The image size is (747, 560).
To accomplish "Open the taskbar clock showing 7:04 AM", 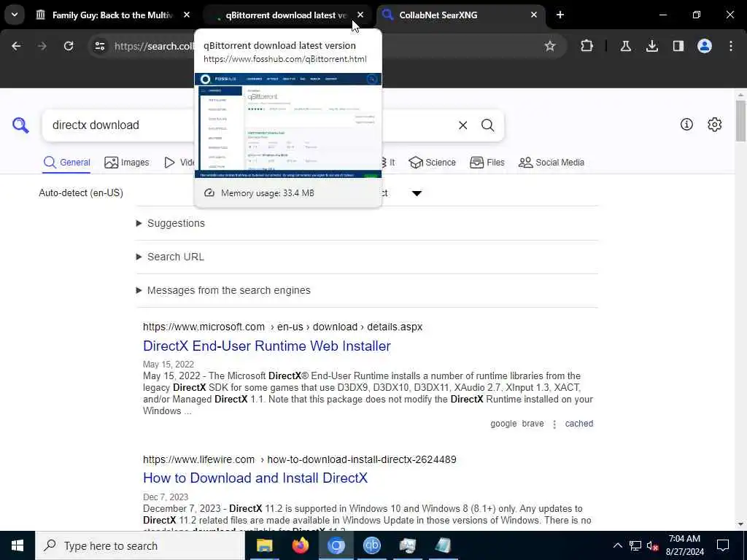I will click(684, 545).
